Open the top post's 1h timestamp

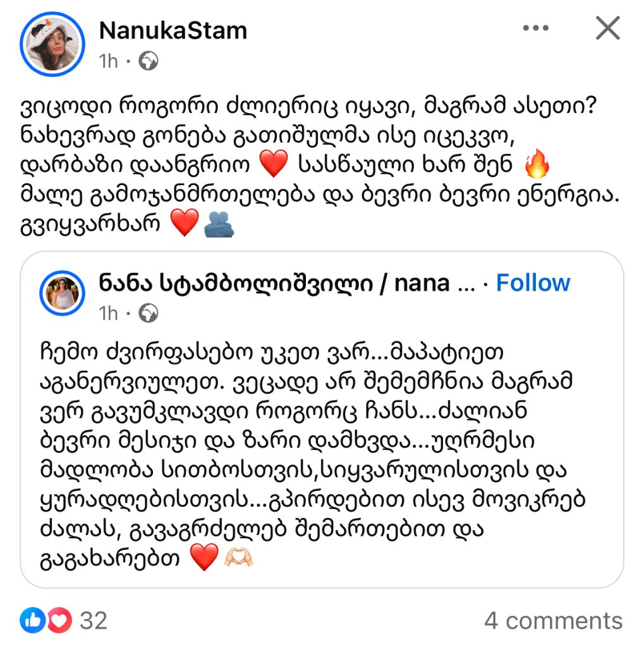click(108, 61)
